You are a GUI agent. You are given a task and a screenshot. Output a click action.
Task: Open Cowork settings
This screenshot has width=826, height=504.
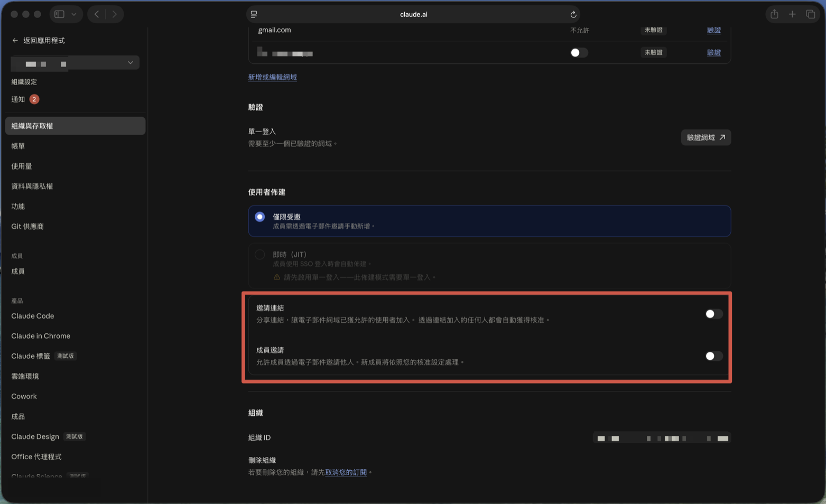point(24,396)
